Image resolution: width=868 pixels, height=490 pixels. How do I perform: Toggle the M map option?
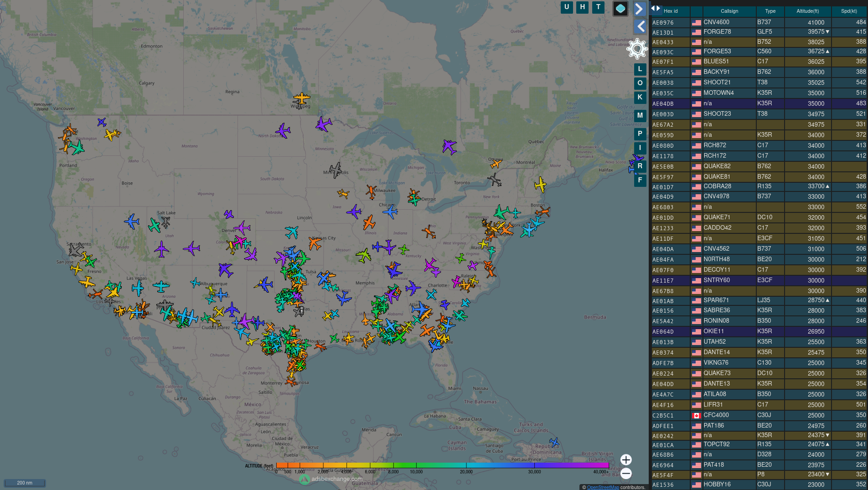[640, 115]
